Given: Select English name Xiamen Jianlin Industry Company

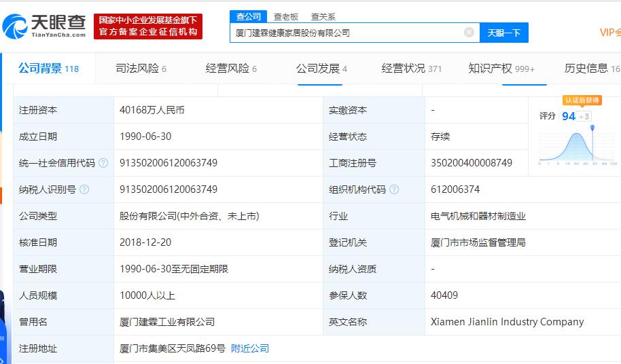Looking at the screenshot, I should click(508, 322).
